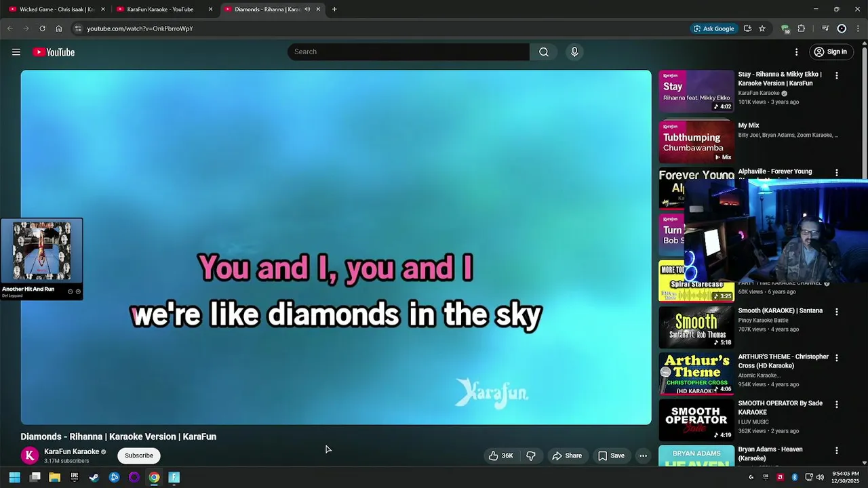Open the My Mix playlist title
Image resolution: width=868 pixels, height=488 pixels.
click(749, 125)
